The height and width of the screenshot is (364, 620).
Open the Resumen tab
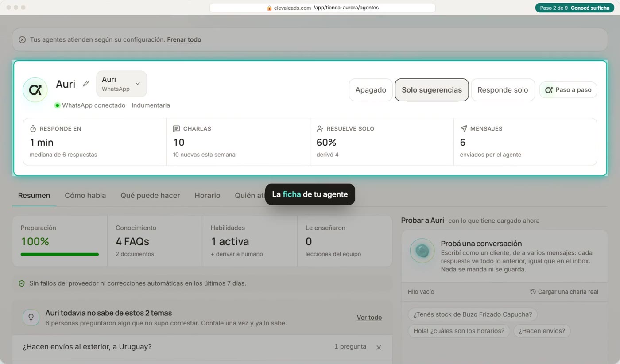click(34, 195)
